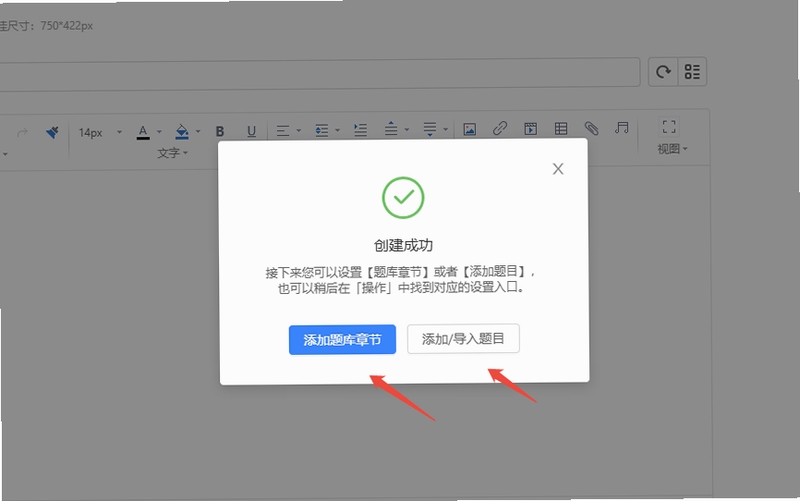Click the paragraph spacing before icon
Screen dimensions: 800x501
click(x=391, y=128)
